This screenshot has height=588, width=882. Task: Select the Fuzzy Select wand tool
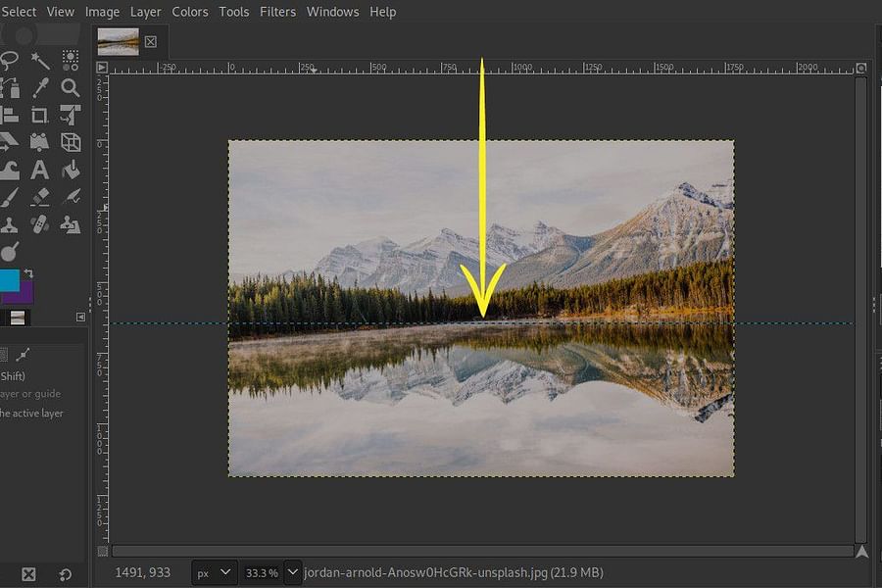41,60
